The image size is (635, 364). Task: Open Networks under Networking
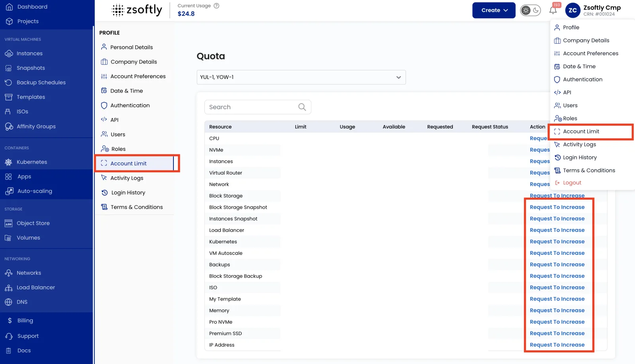(x=23, y=273)
